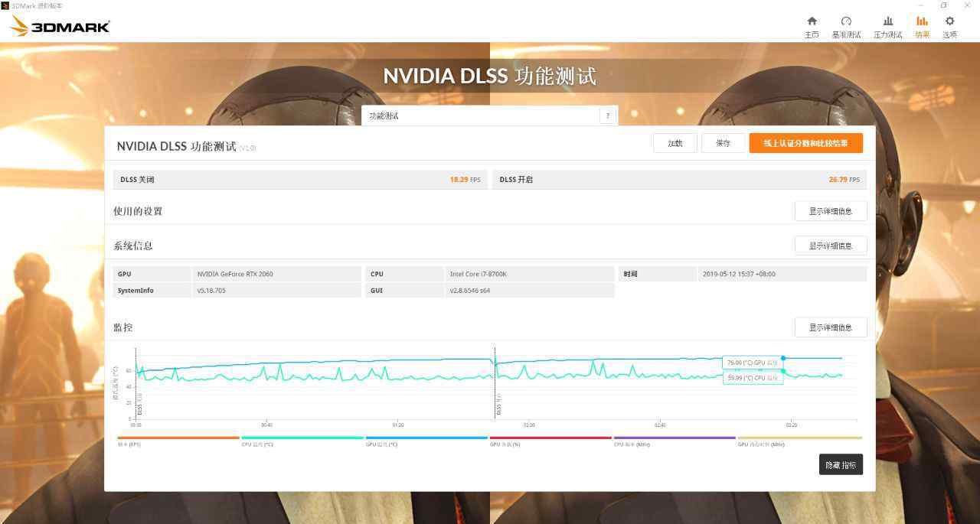Select the 结果 results chart icon
Screen dimensions: 980x524
922,27
